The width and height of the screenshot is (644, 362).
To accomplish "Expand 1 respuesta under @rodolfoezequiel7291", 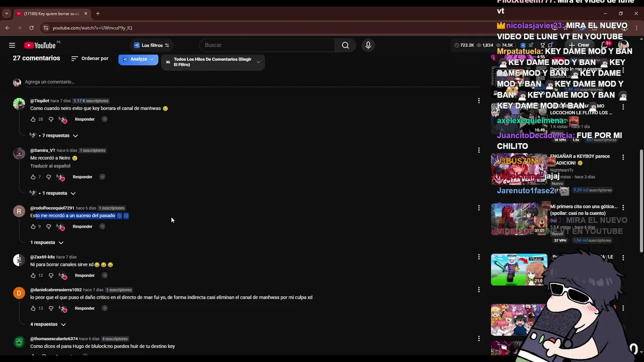I will click(47, 242).
